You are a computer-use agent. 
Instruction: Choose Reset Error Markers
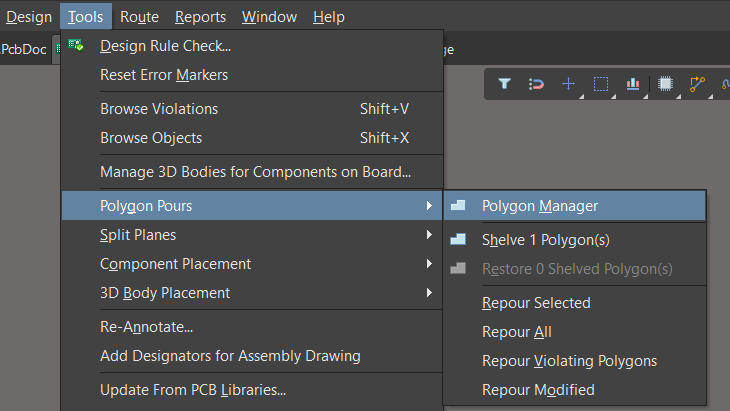point(252,75)
